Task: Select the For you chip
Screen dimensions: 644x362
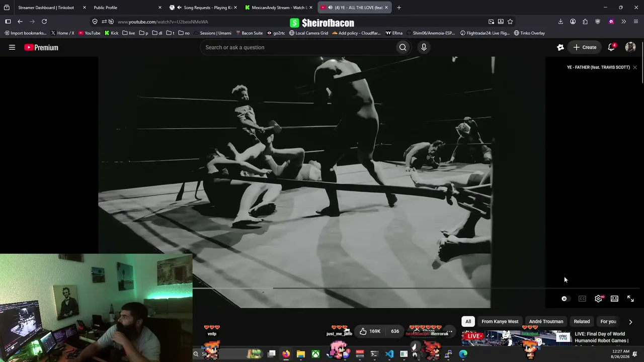Action: coord(608,322)
